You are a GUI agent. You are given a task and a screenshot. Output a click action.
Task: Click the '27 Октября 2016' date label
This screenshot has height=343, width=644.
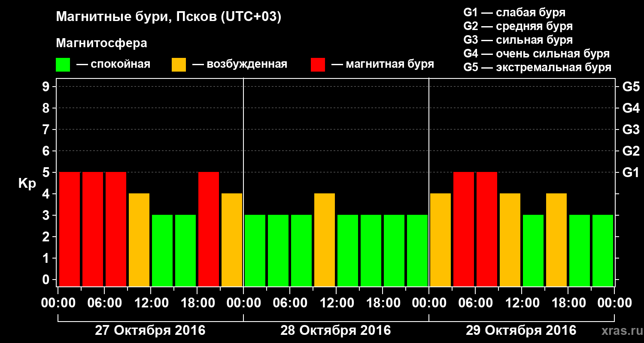(150, 331)
